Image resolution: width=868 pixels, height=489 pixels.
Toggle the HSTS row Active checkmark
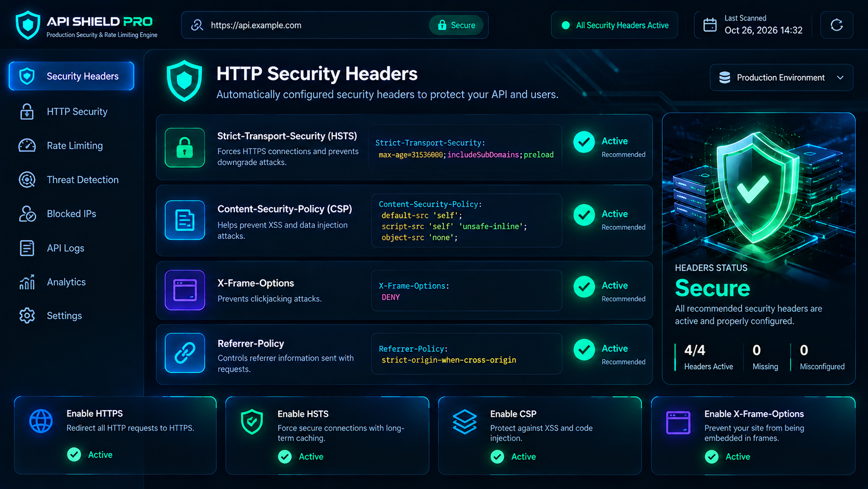tap(584, 142)
